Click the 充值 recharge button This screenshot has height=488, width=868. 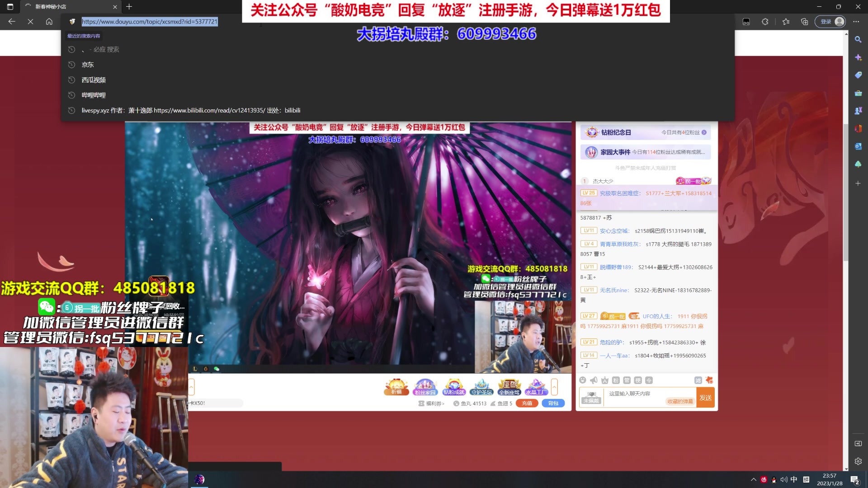[x=527, y=404]
